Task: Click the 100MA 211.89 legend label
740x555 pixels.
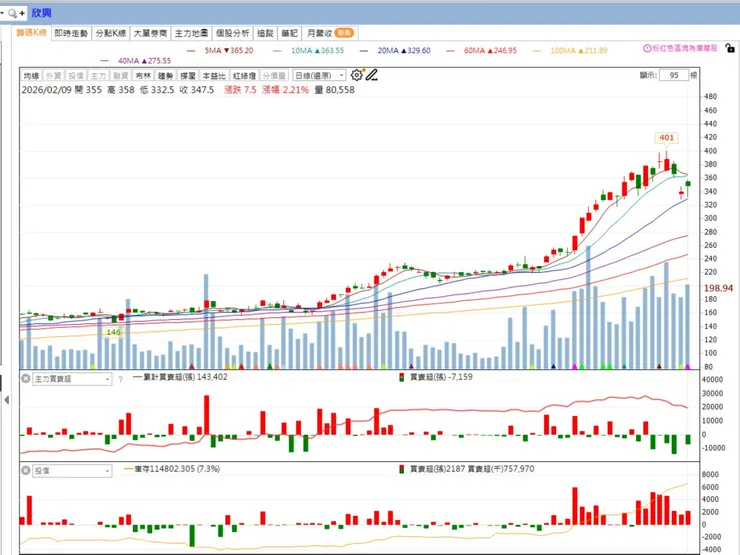Action: pos(579,50)
